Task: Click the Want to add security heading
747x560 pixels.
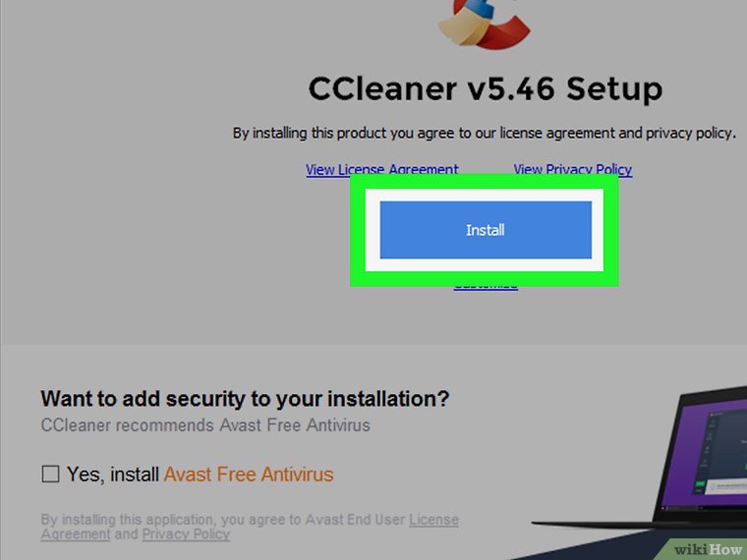Action: [245, 399]
